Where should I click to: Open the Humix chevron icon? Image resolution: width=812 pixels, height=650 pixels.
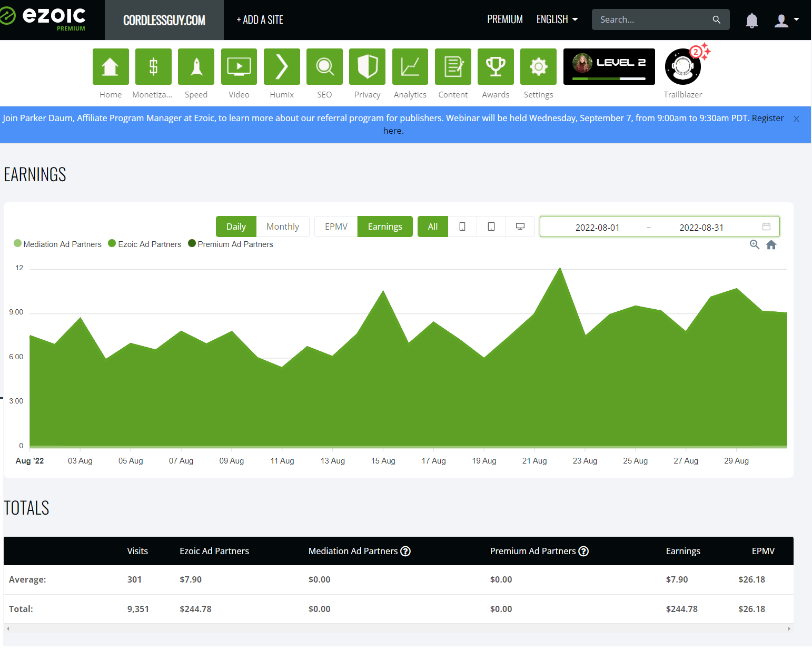[x=282, y=66]
